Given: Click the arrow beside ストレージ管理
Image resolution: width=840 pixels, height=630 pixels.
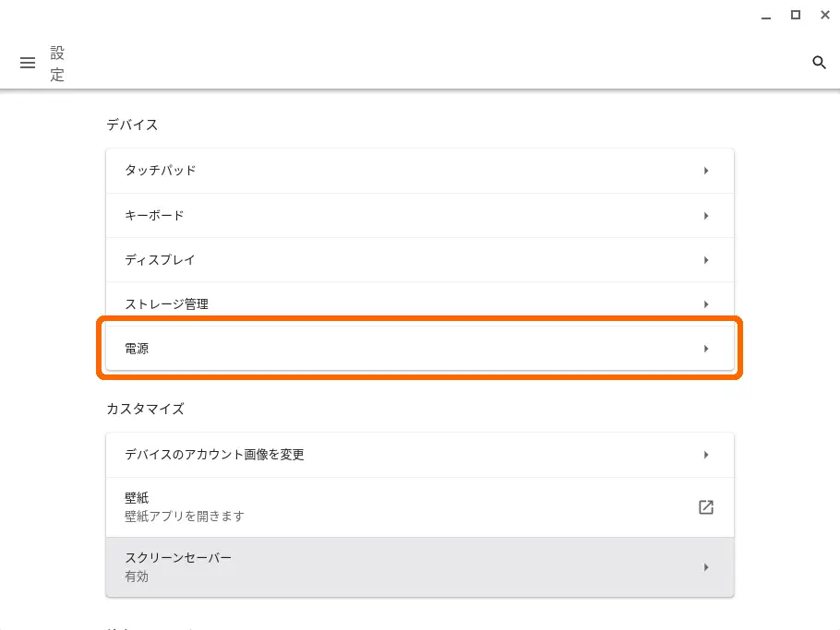Looking at the screenshot, I should click(x=706, y=304).
